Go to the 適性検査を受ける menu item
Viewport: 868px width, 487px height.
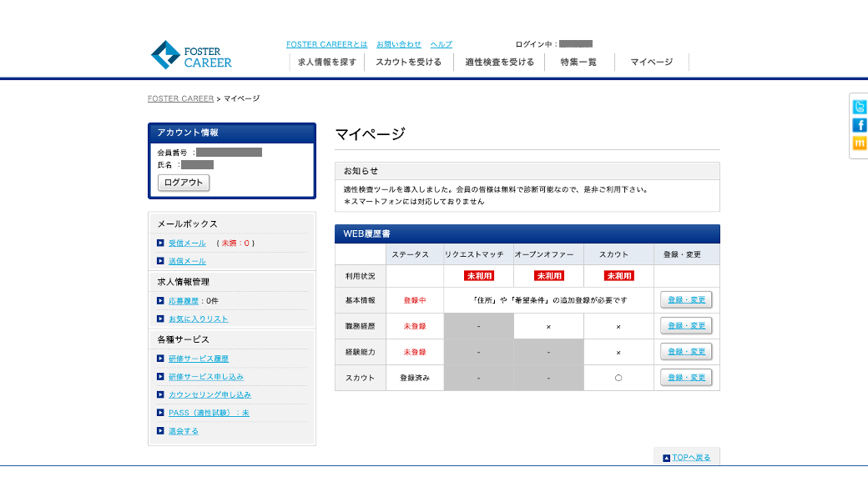tap(499, 63)
